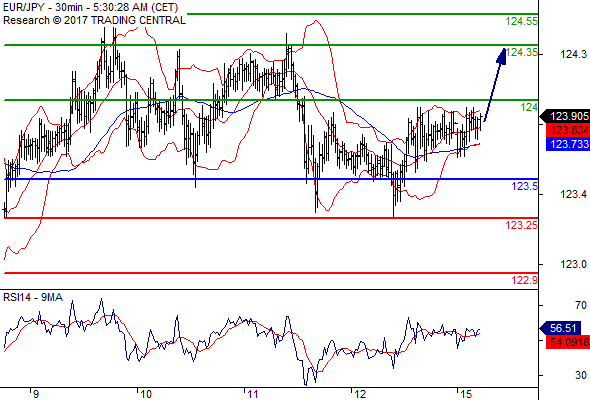Select date marker 10 on time axis

146,394
